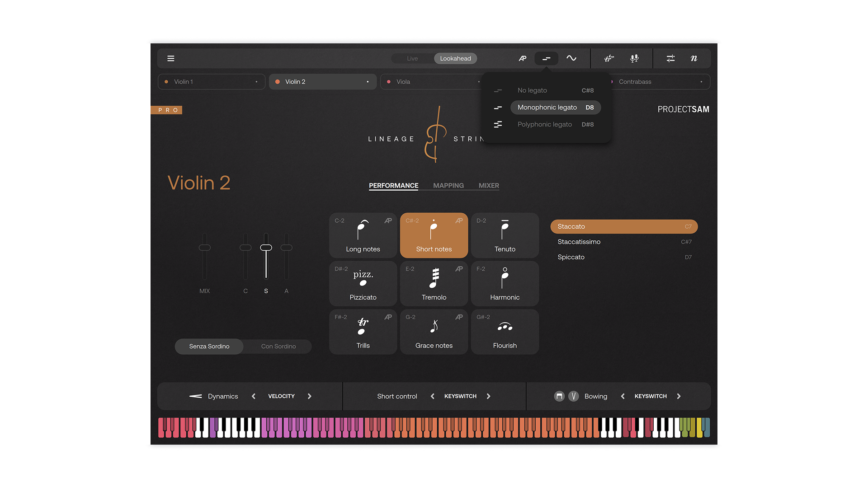Click the A microphone fader handle

click(286, 248)
